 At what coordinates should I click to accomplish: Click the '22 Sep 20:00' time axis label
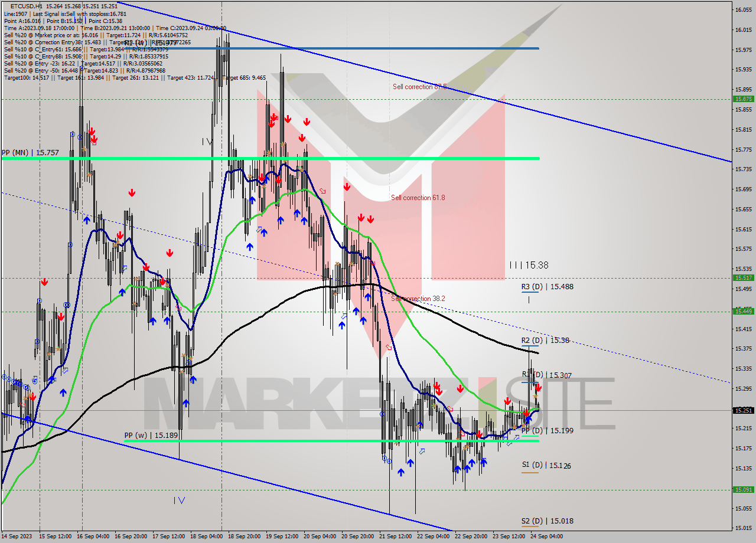click(471, 537)
